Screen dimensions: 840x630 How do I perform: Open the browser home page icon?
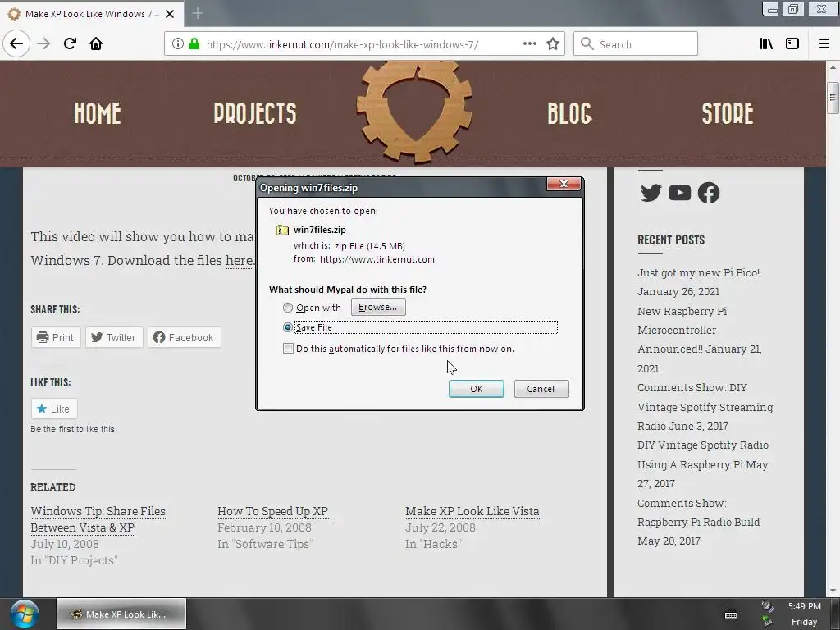tap(96, 43)
